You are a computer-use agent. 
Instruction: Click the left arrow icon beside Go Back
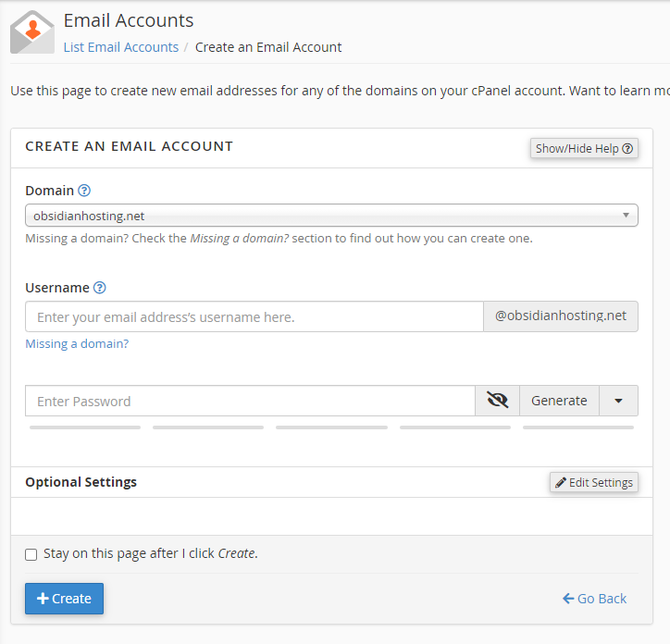[568, 599]
